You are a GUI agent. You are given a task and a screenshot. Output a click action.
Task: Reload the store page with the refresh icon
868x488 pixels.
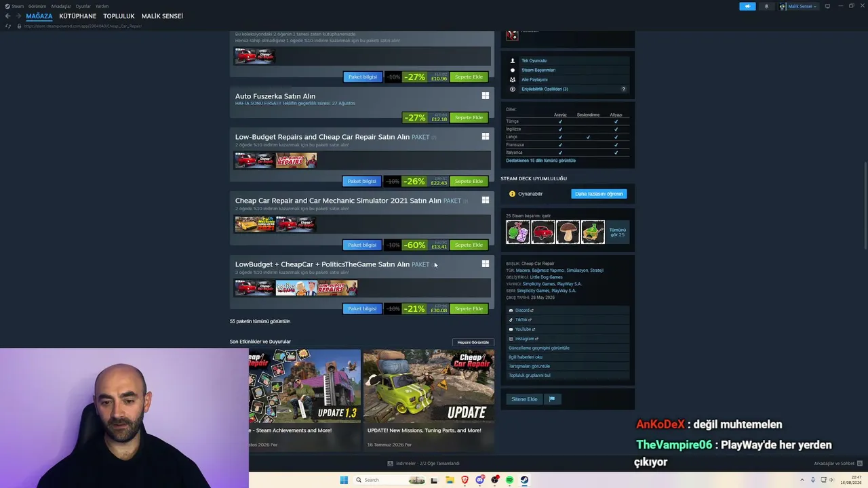tap(8, 26)
